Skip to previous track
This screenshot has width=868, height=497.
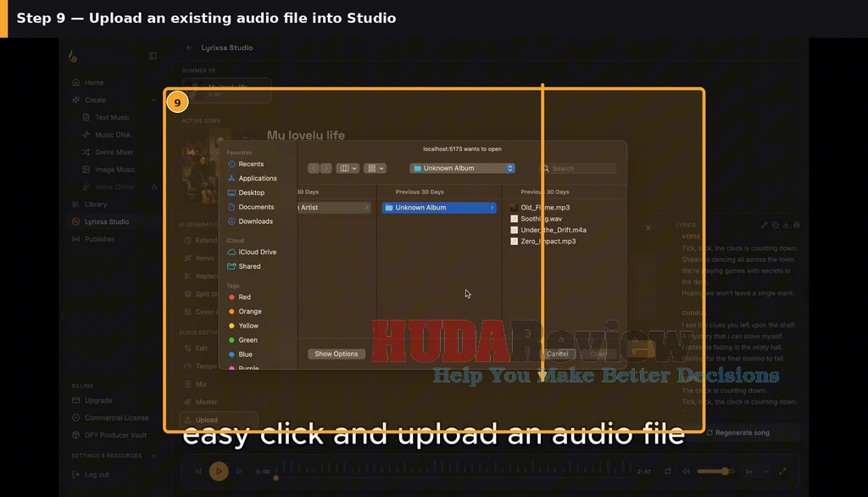pos(198,472)
